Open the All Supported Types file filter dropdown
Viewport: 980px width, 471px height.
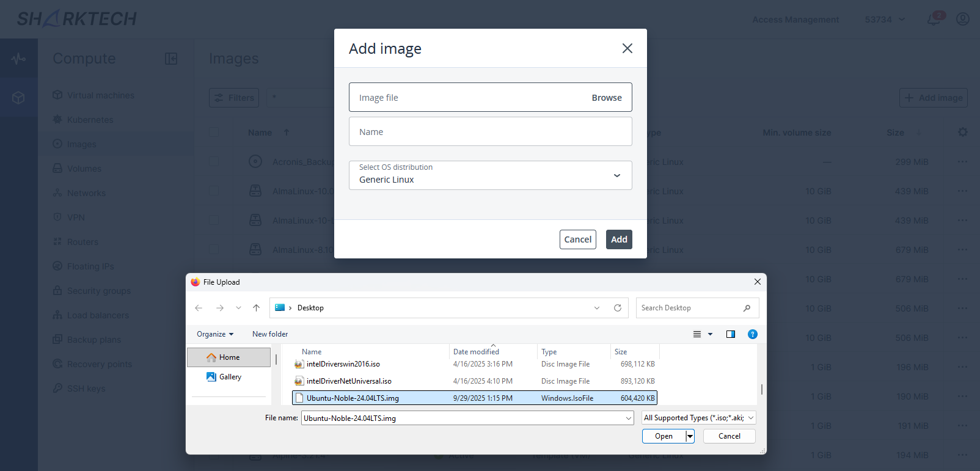699,418
